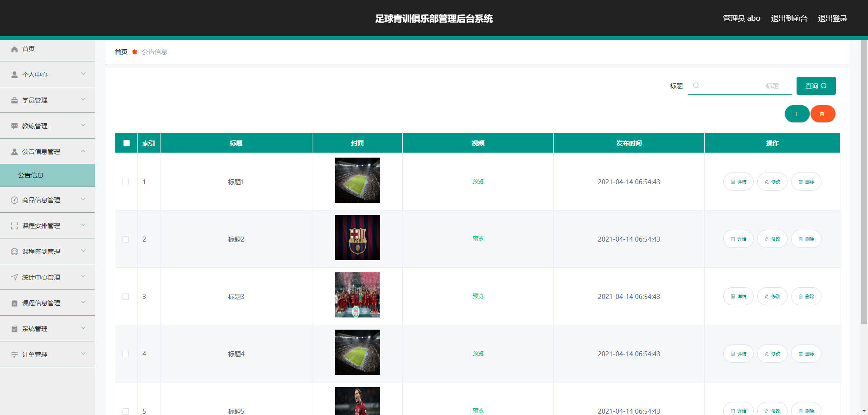Open details (详情) for row 标题1
Image resolution: width=868 pixels, height=415 pixels.
[738, 182]
